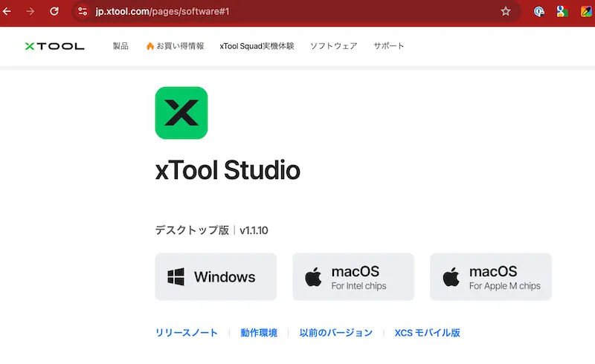
Task: Open the サポート menu
Action: tap(388, 46)
